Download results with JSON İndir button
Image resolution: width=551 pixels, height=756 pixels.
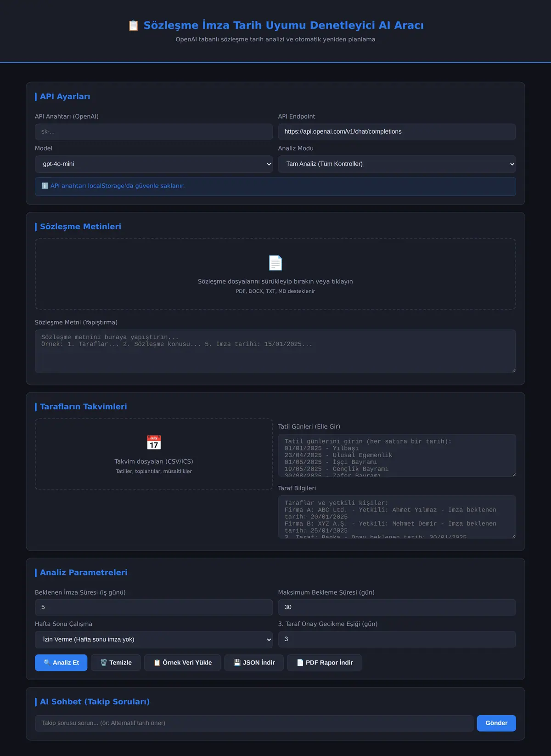click(254, 663)
